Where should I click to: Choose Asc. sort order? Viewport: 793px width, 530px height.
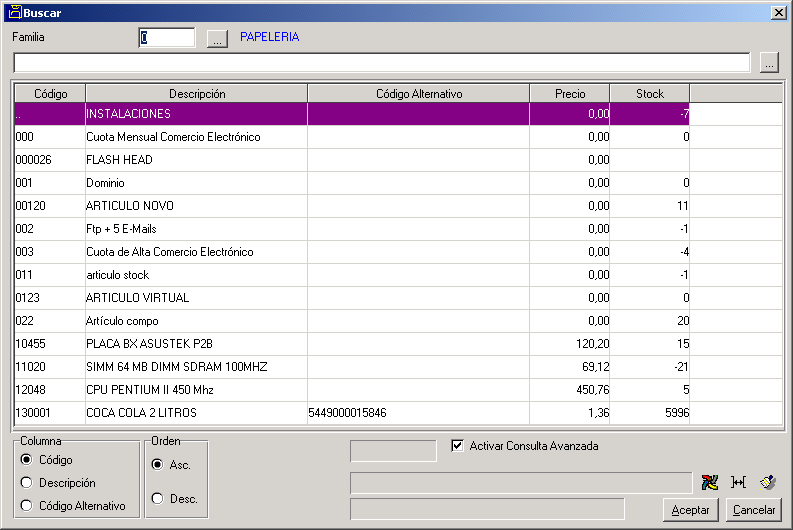(x=158, y=465)
